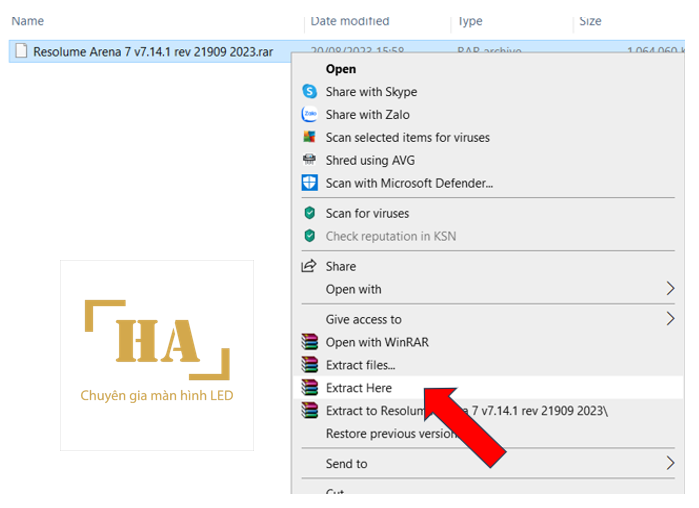Screen dimensions: 699x508
Task: Click WinRAR icon beside Open with WinRAR
Action: click(309, 342)
